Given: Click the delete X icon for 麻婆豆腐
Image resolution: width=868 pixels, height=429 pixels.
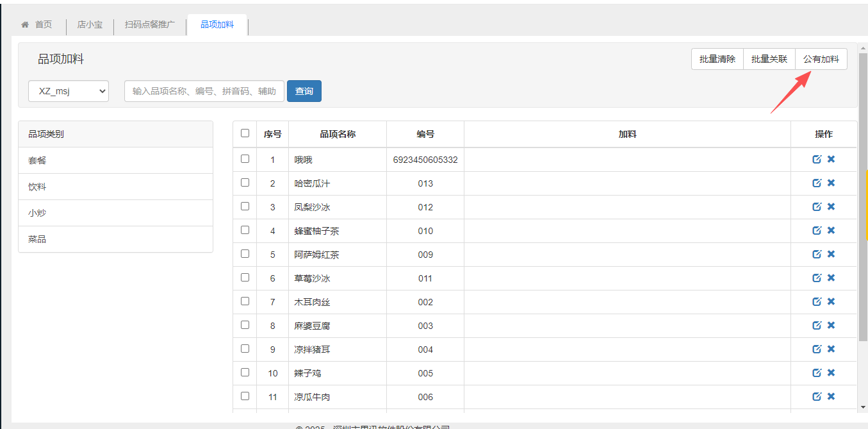Looking at the screenshot, I should 831,325.
